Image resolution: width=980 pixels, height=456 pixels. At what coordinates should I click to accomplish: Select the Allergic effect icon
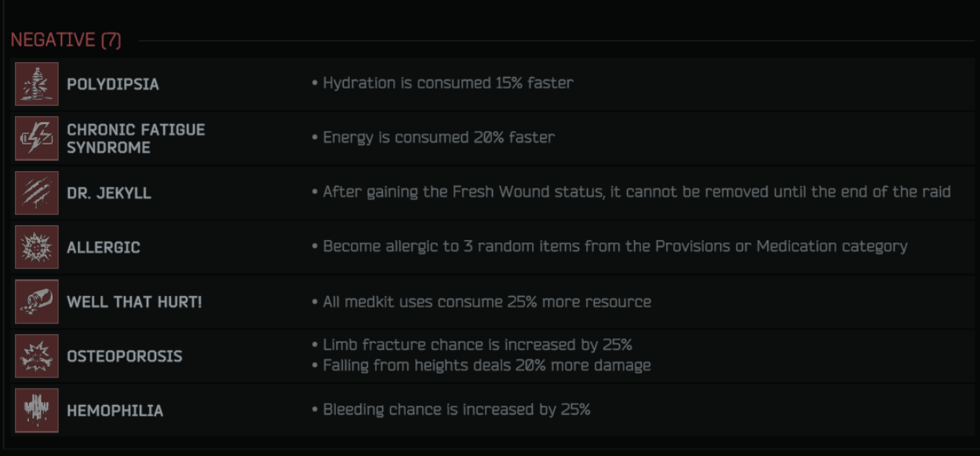[37, 247]
